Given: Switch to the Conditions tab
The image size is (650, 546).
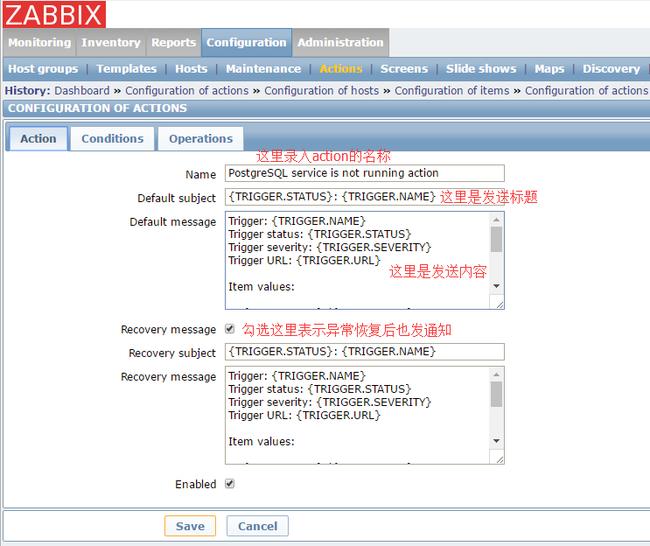Looking at the screenshot, I should pos(112,139).
